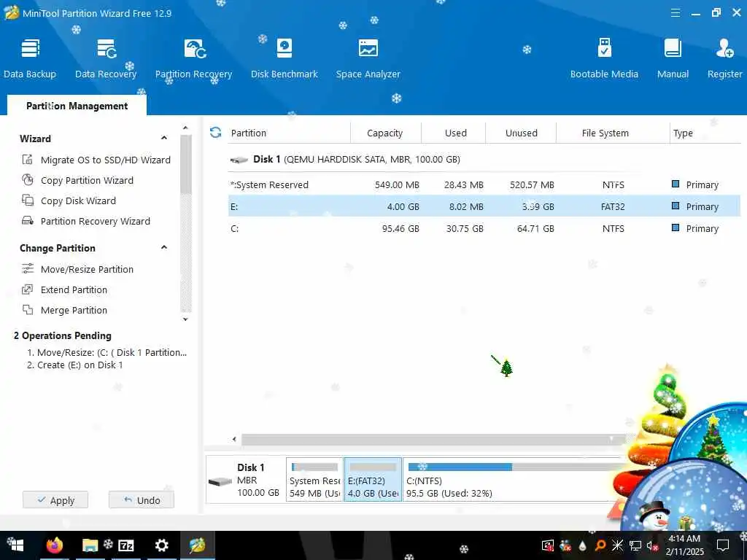Open File Explorer from the taskbar
747x560 pixels.
pos(90,545)
